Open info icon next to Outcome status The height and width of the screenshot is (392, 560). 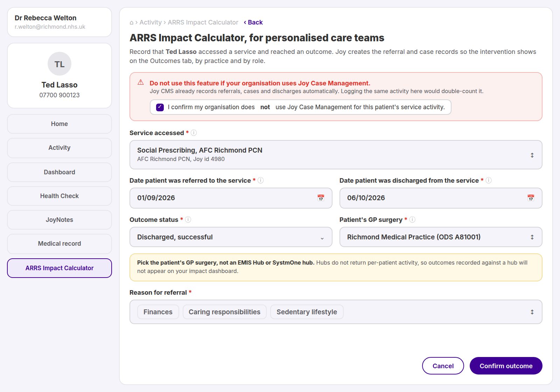[188, 219]
